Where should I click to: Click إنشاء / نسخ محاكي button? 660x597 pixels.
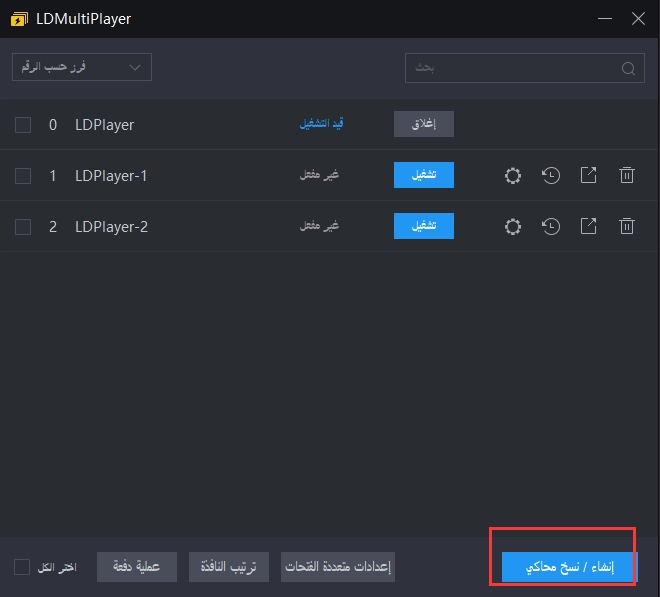570,567
